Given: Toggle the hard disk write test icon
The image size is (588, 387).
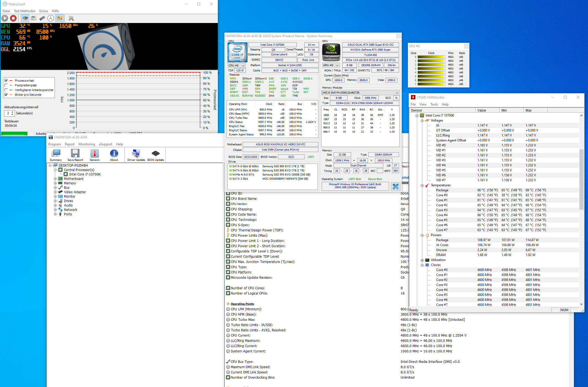Looking at the screenshot, I should click(x=34, y=18).
